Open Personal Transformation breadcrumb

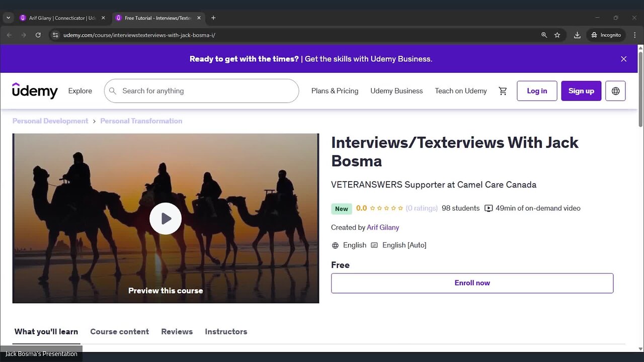(141, 121)
